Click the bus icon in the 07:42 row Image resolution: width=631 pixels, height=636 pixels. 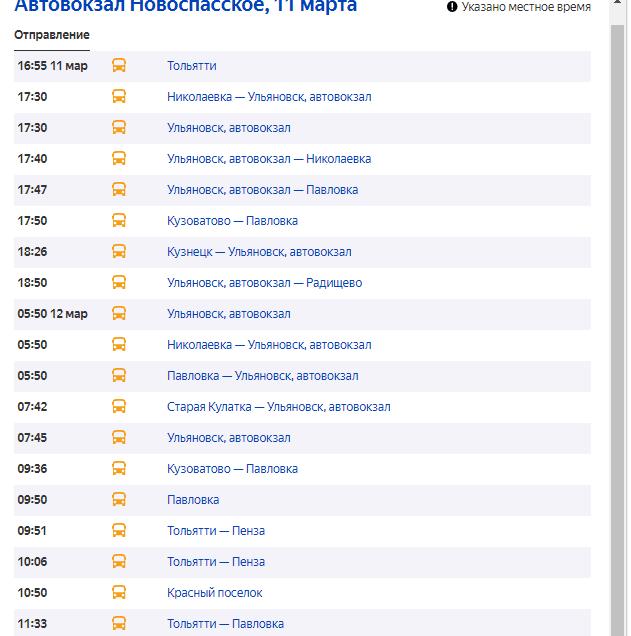click(119, 407)
